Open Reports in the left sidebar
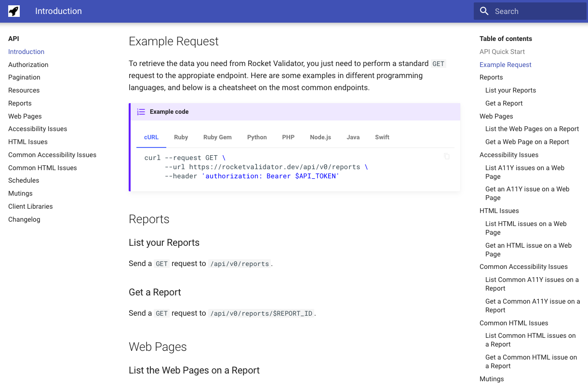The height and width of the screenshot is (387, 588). tap(20, 103)
